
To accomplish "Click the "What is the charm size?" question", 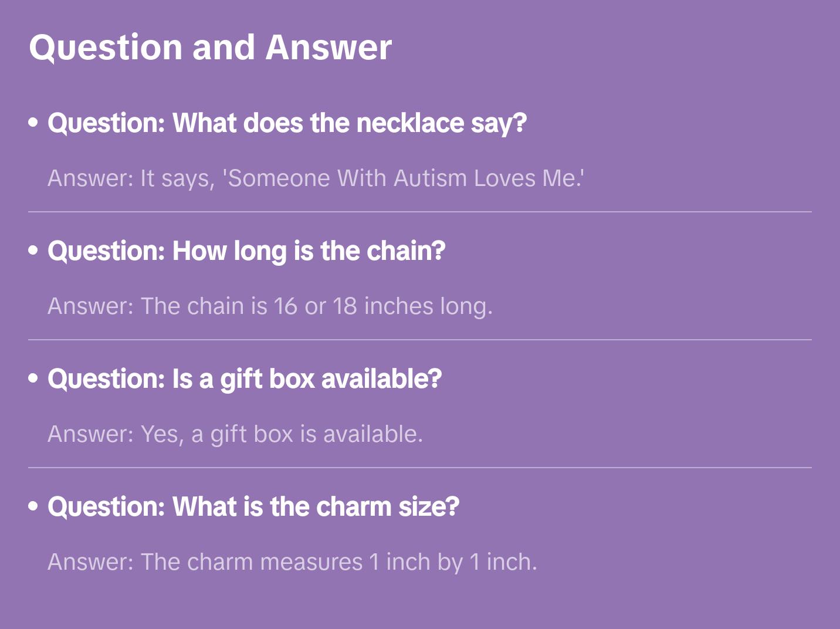I will (253, 507).
